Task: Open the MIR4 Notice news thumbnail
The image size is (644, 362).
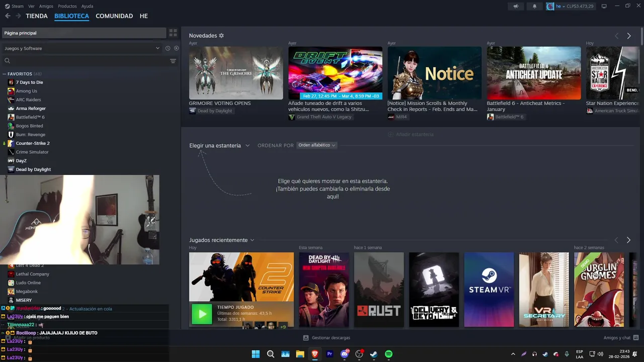Action: 434,73
